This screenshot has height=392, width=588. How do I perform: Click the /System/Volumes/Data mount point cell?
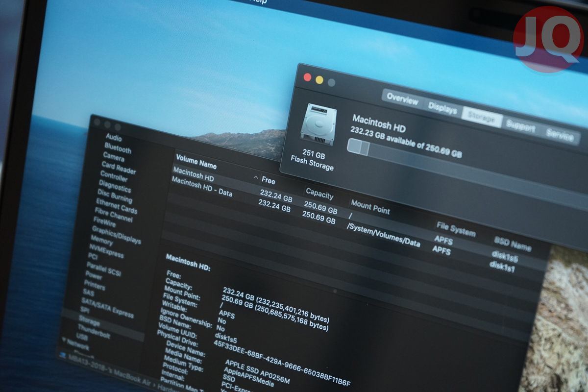pyautogui.click(x=383, y=235)
